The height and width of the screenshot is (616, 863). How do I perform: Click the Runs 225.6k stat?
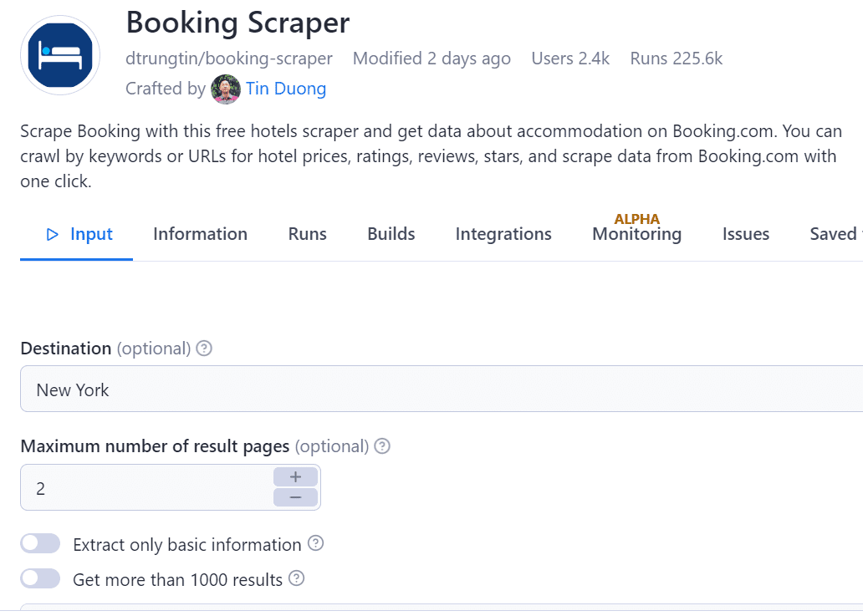(676, 59)
